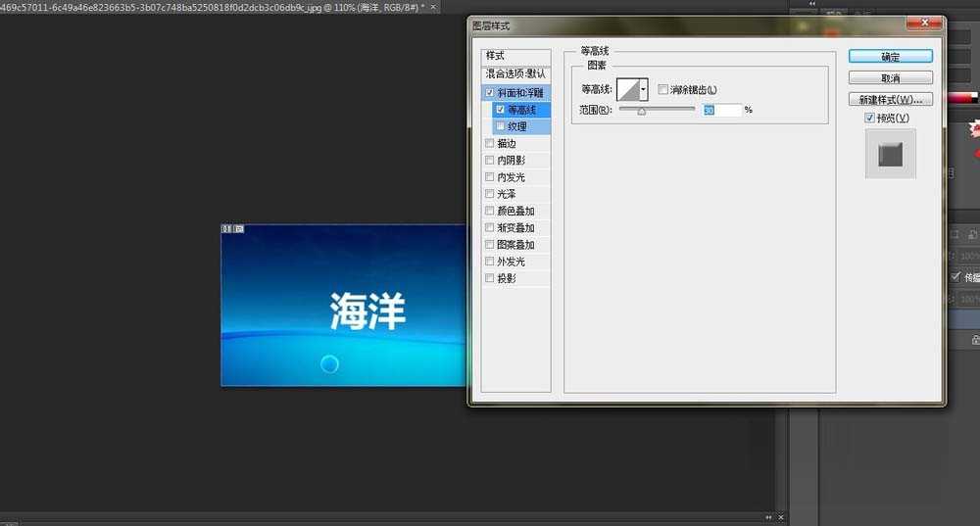Close the Layer Style dialog window

tap(921, 24)
